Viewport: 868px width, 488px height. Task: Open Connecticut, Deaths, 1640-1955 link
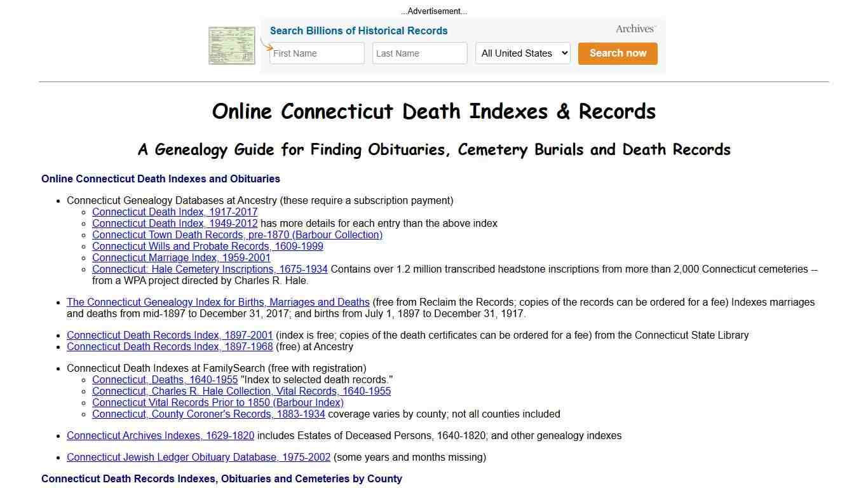tap(165, 379)
